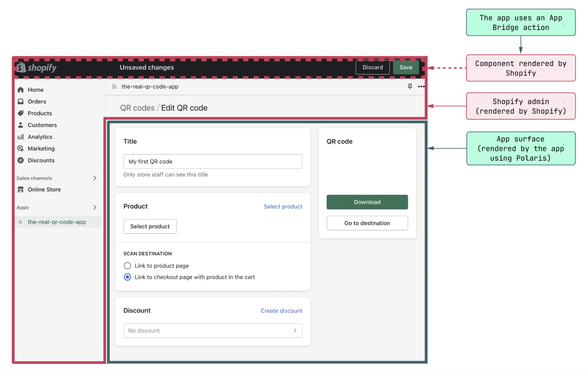Click the Home icon in sidebar

tap(21, 90)
